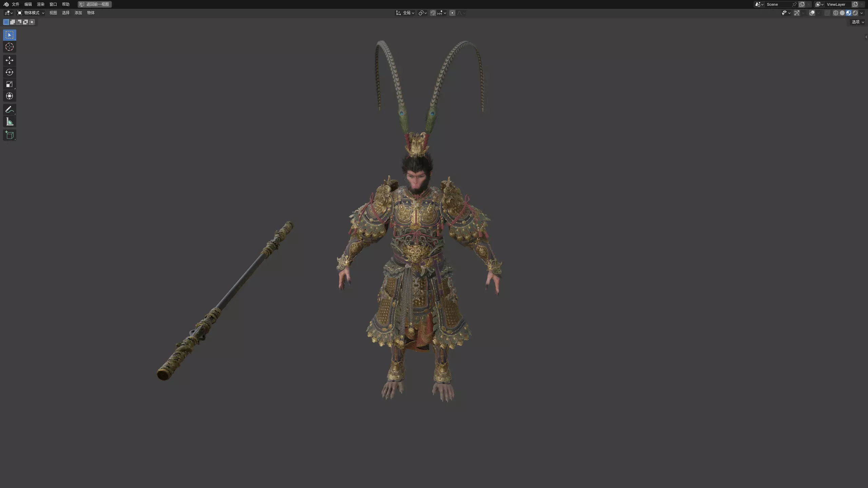
Task: Choose the extend selection mode icon
Action: 13,22
